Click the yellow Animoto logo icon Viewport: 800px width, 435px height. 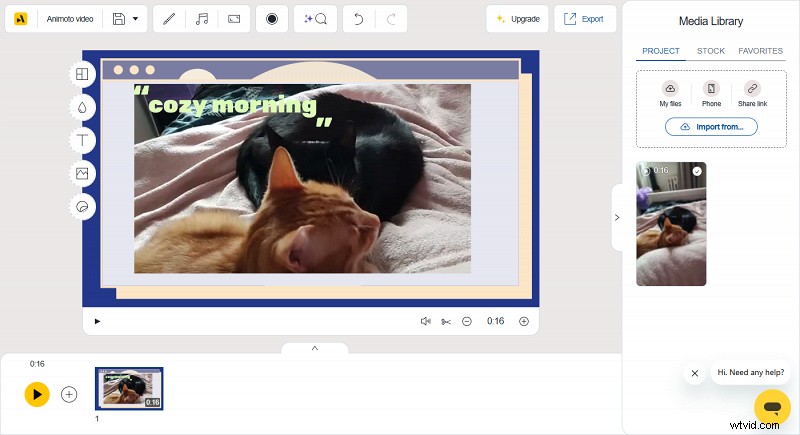[20, 19]
